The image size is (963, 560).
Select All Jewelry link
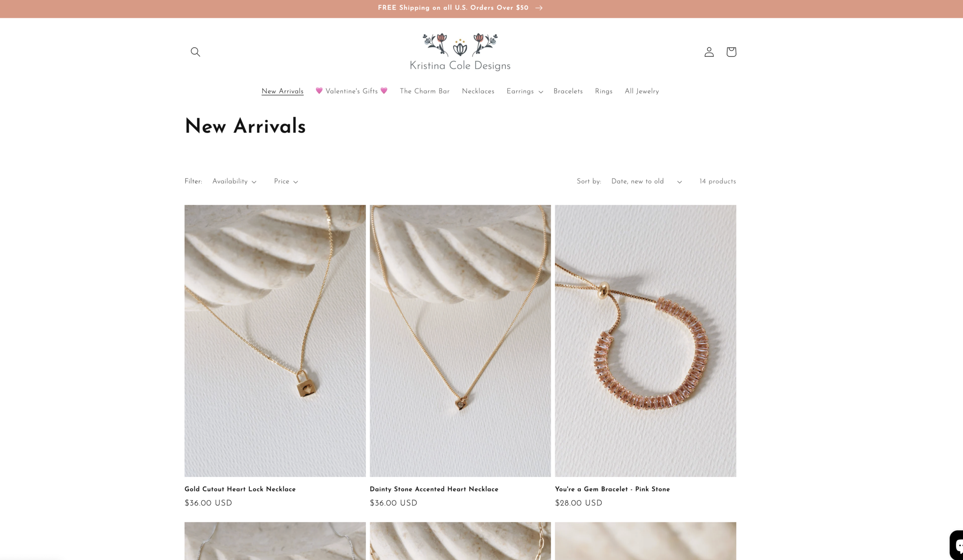642,91
